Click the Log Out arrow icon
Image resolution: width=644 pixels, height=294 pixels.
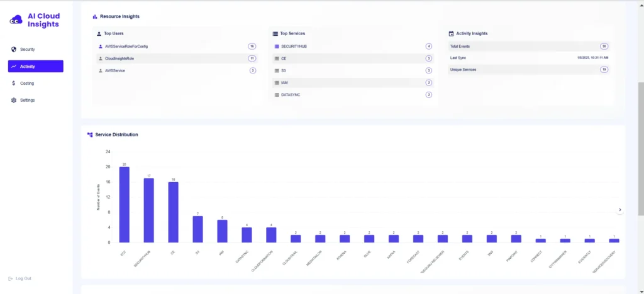tap(11, 278)
